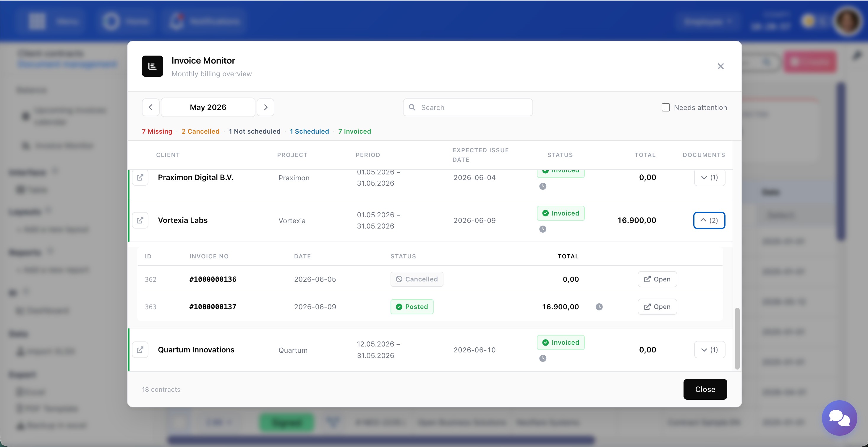The height and width of the screenshot is (447, 868).
Task: Close the Invoice Monitor dialog with X
Action: pos(720,66)
